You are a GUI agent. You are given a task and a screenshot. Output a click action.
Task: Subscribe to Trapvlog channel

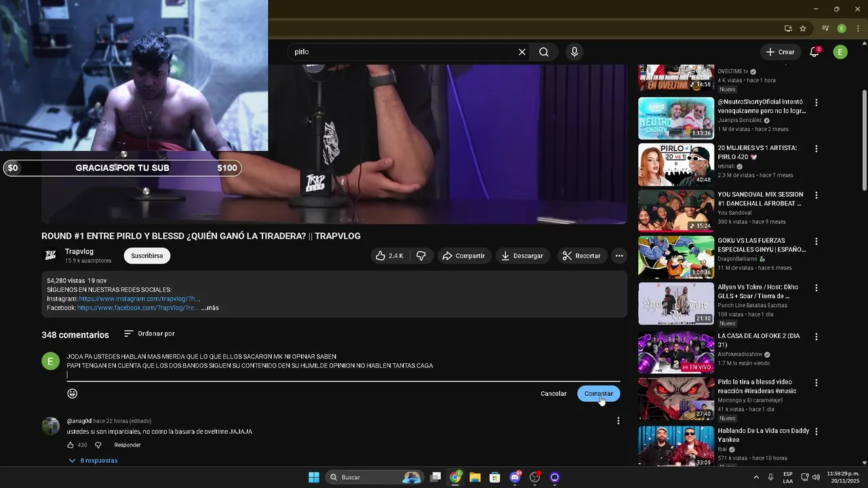click(x=146, y=256)
